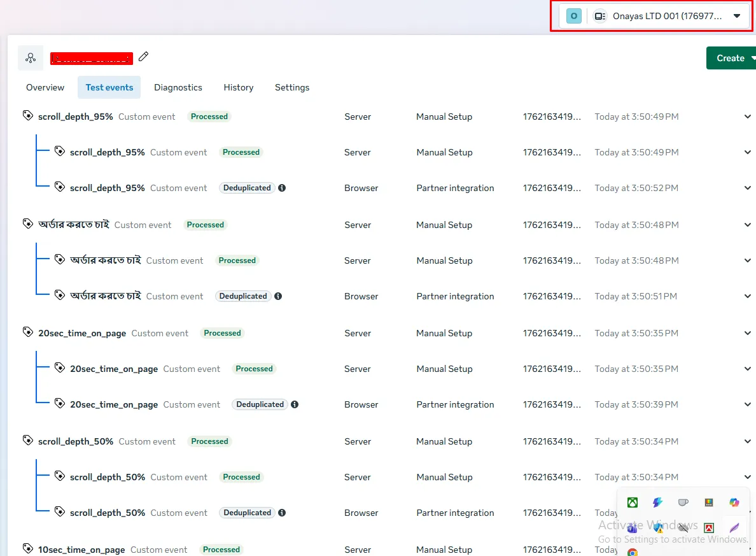Click Windows Security shield tray icon
This screenshot has width=756, height=556.
[658, 528]
